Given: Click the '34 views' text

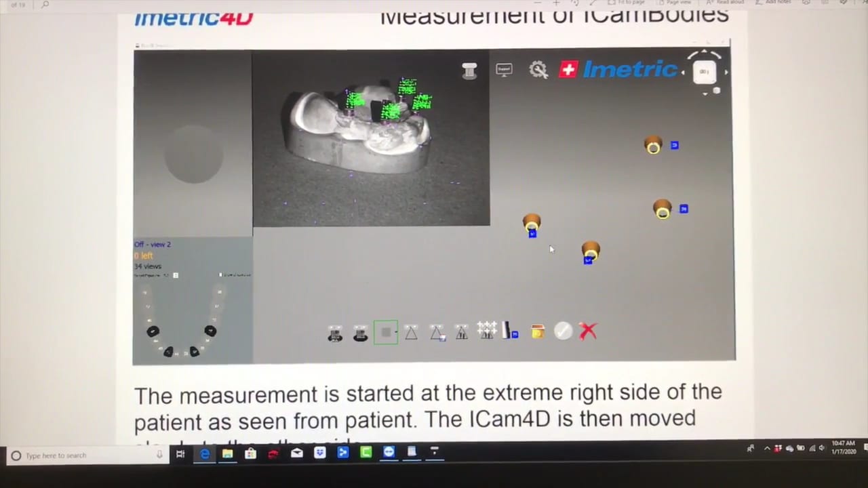Looking at the screenshot, I should point(148,266).
